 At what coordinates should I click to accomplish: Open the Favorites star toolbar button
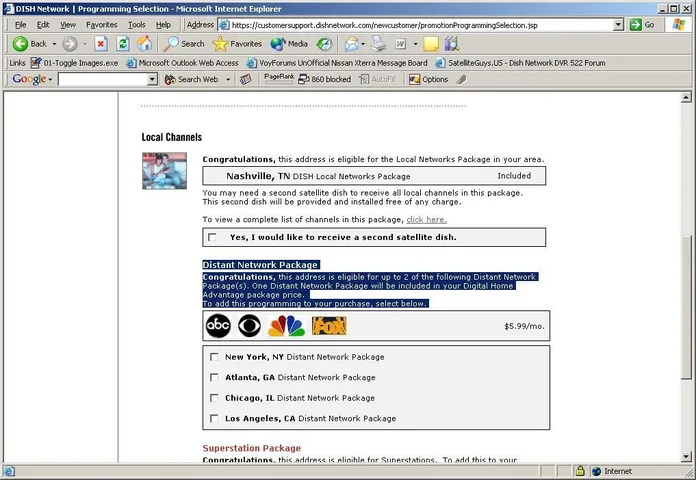point(237,44)
